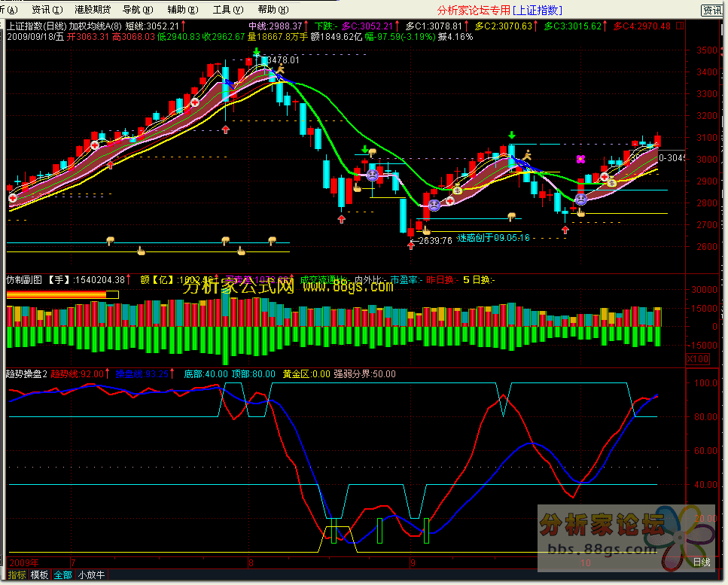Screen dimensions: 728x585
Task: Click the downward hand icon on cyan line near 2700
Action: pos(512,217)
